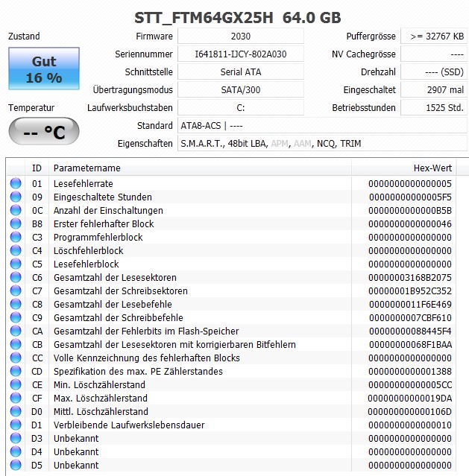Click the NV Cachegrösse value field

tap(434, 54)
